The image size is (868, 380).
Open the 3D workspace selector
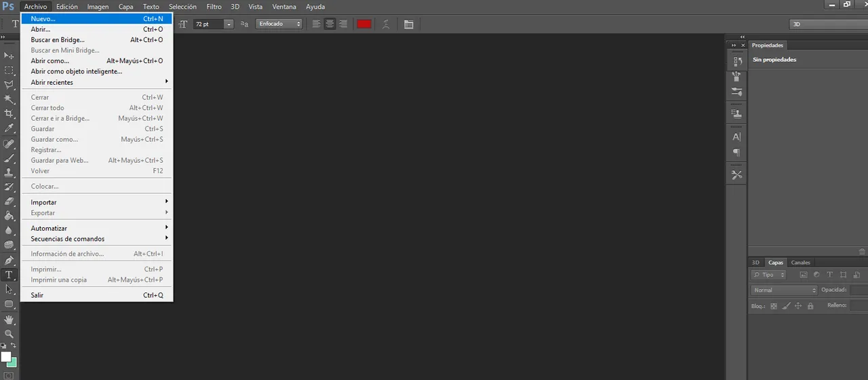coord(829,24)
